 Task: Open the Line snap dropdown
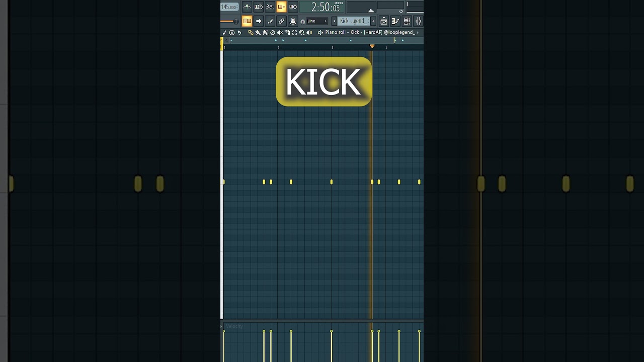coord(317,21)
